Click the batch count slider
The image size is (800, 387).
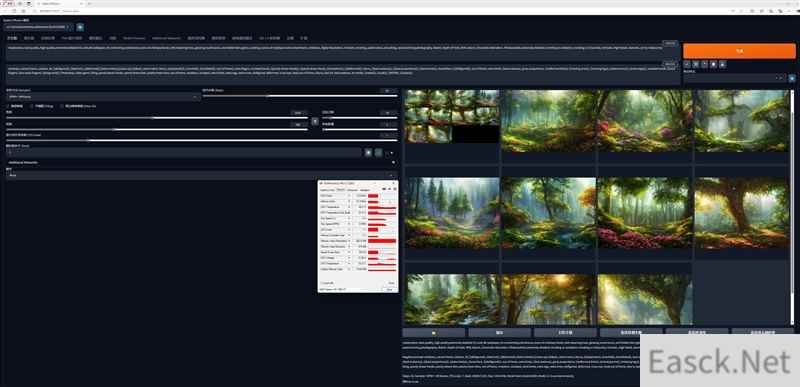click(360, 118)
